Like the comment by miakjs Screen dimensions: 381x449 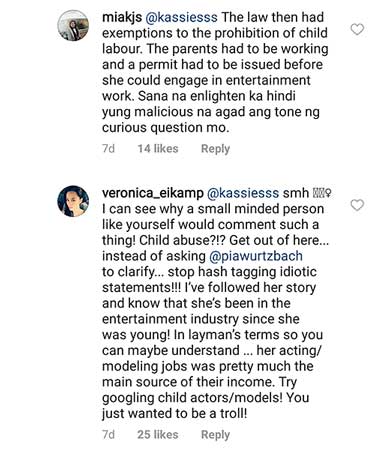(x=357, y=30)
